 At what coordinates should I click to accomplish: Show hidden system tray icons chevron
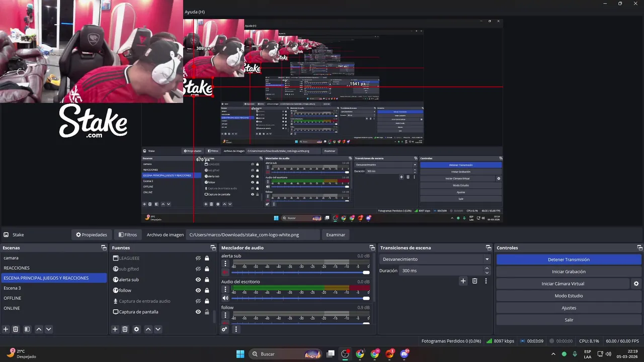[x=553, y=354]
